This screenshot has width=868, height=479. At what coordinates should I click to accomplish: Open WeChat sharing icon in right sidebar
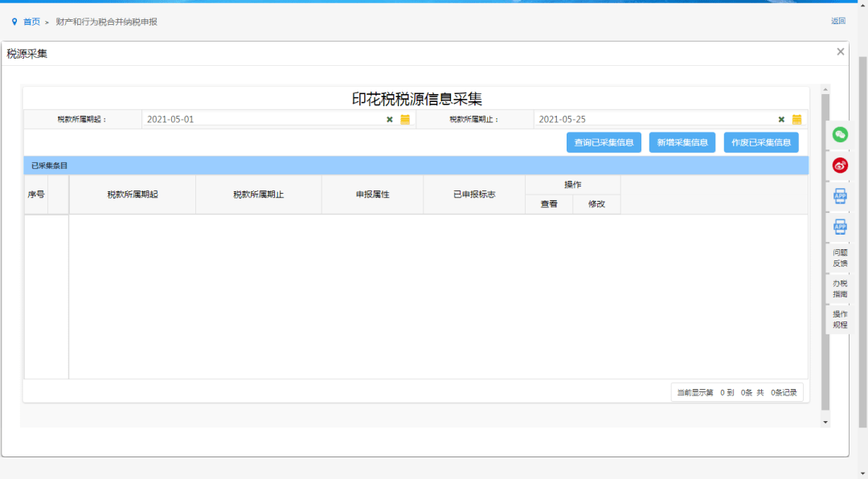(x=839, y=137)
